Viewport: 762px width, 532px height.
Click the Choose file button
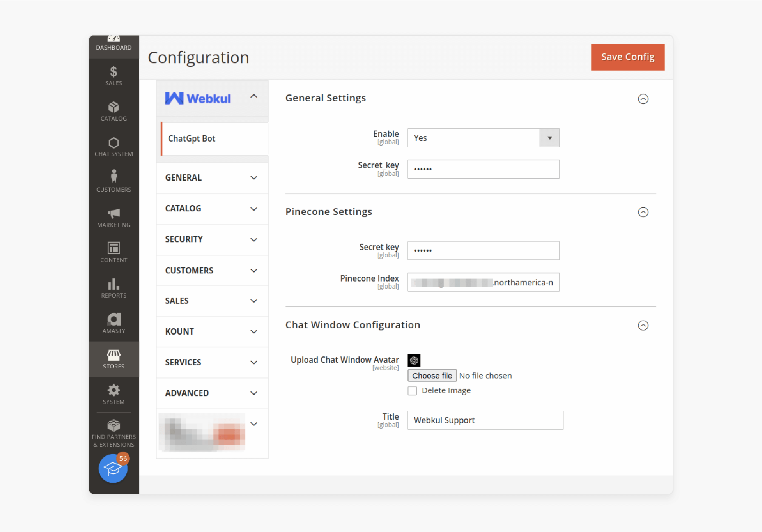click(x=432, y=376)
